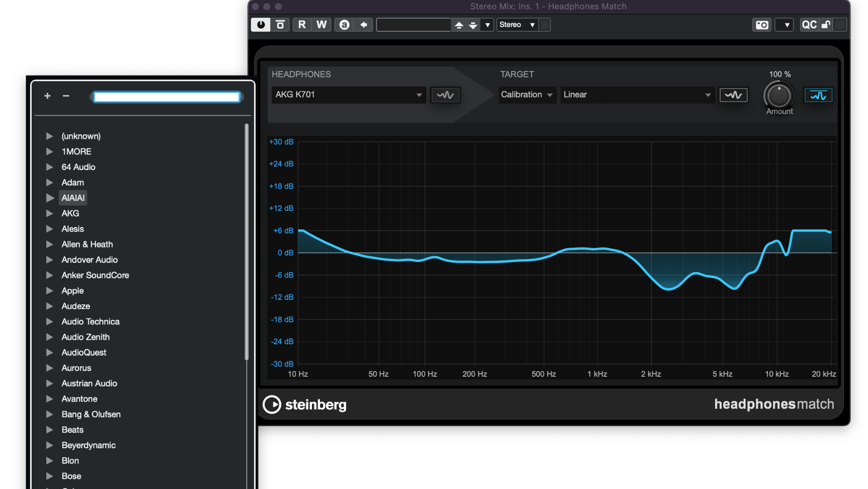Select Beats in the brand list
868x489 pixels.
(x=72, y=430)
